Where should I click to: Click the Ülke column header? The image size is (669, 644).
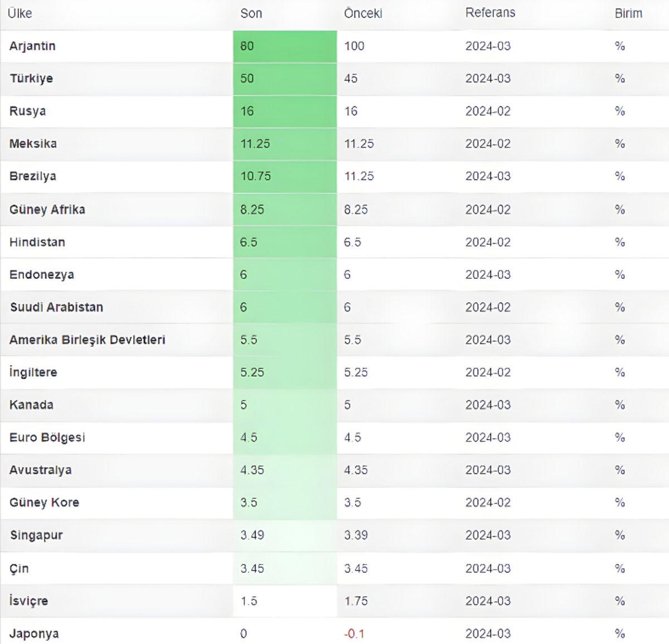tap(20, 13)
